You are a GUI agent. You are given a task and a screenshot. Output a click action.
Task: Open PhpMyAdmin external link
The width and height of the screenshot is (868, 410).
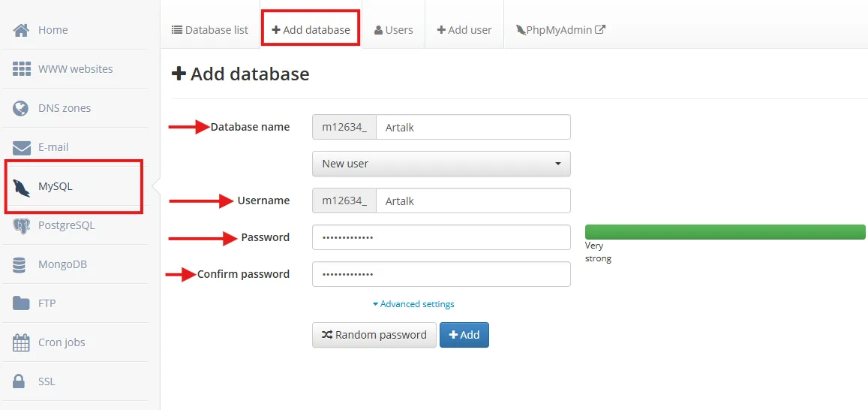click(560, 30)
